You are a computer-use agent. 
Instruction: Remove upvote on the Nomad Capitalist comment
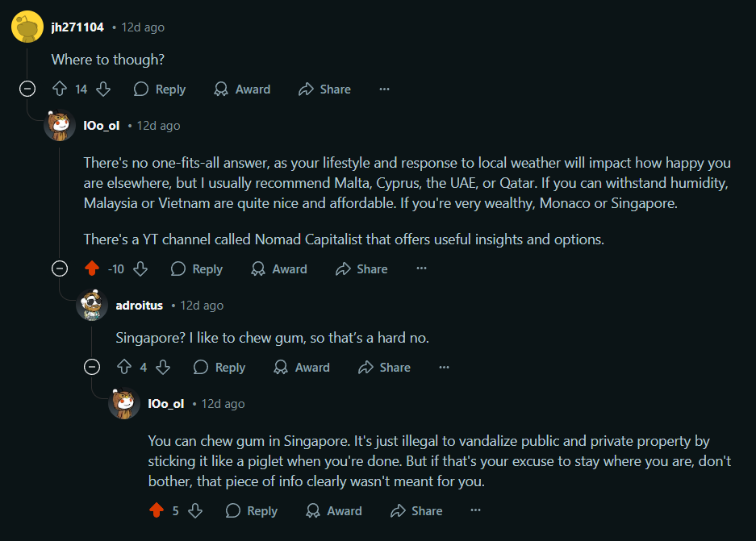point(92,268)
